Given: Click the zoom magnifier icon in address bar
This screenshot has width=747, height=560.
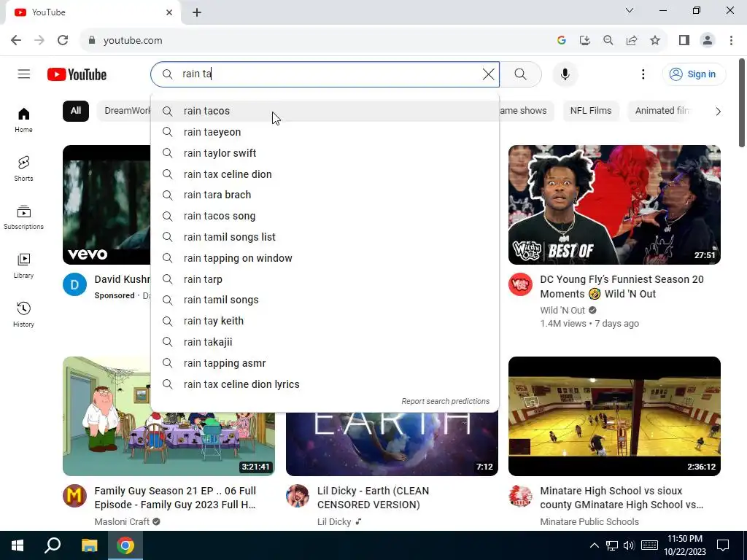Looking at the screenshot, I should click(x=608, y=41).
